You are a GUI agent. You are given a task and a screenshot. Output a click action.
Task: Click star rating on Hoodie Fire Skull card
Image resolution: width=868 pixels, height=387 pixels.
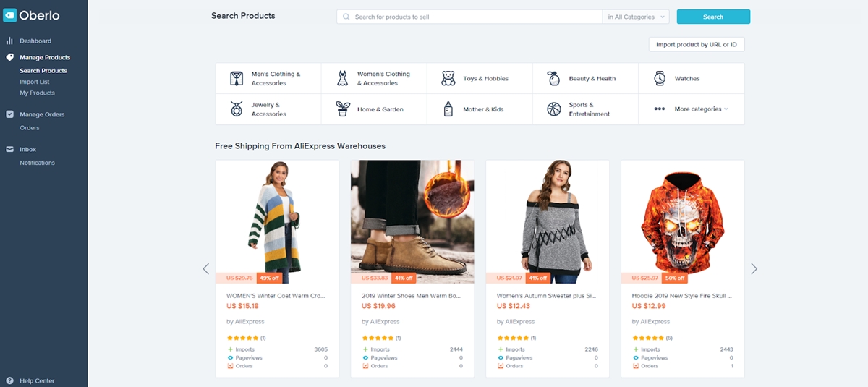[648, 338]
